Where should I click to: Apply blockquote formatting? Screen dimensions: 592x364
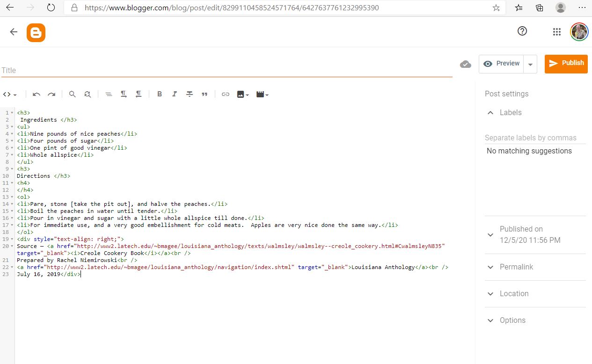point(205,95)
